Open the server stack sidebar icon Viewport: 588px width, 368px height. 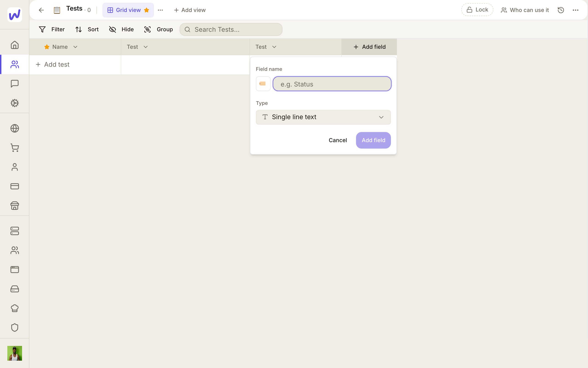(x=14, y=231)
